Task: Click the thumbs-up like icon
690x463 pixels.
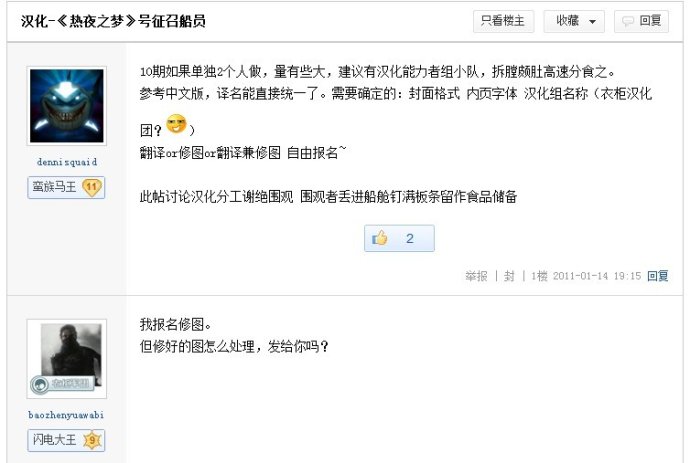Action: 380,238
